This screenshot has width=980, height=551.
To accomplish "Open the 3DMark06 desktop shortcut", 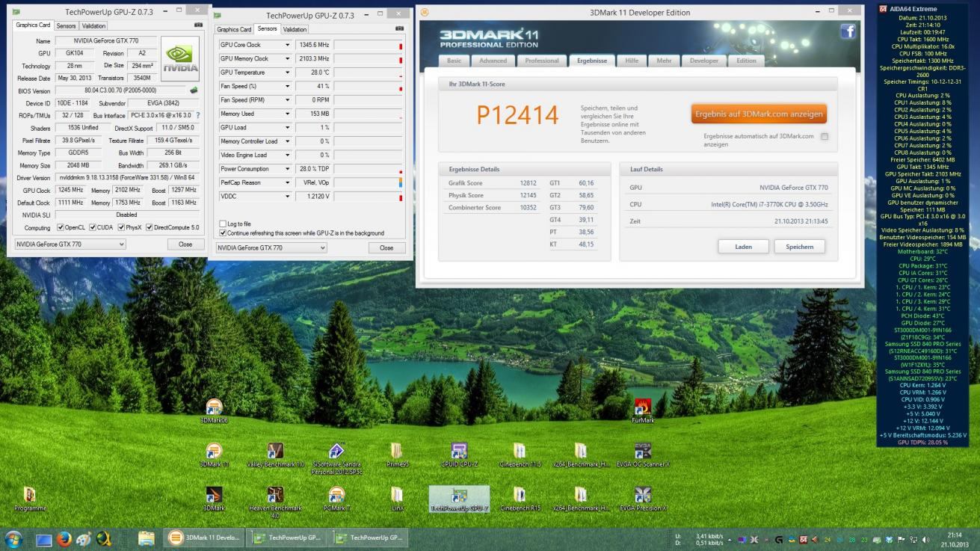I will [214, 412].
